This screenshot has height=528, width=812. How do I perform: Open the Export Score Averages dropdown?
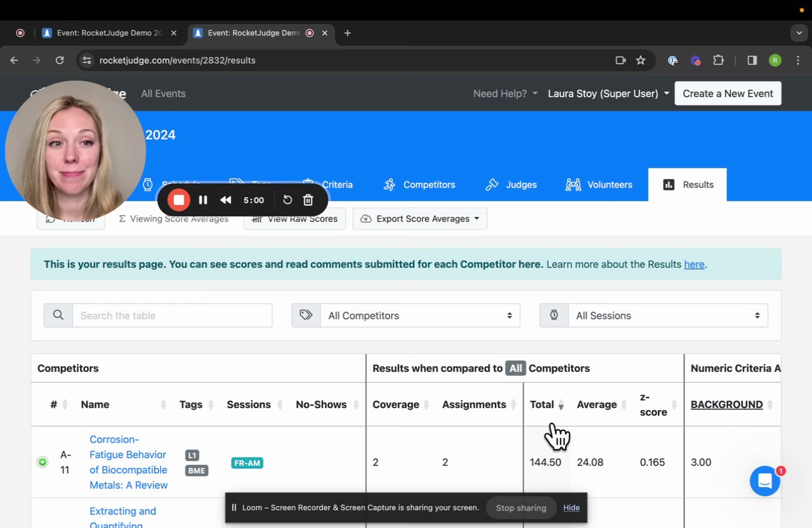tap(420, 218)
